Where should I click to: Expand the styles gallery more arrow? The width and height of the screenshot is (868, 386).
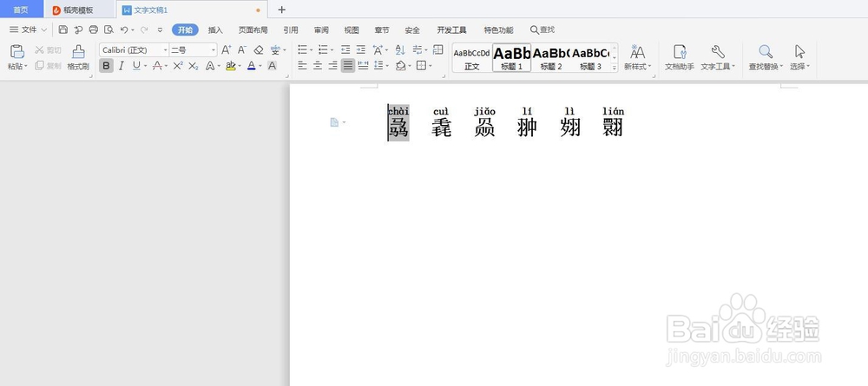tap(614, 68)
